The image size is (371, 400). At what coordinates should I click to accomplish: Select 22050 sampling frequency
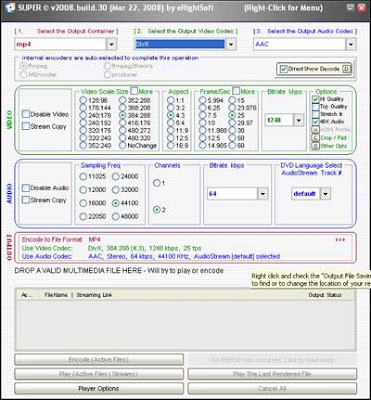click(83, 217)
